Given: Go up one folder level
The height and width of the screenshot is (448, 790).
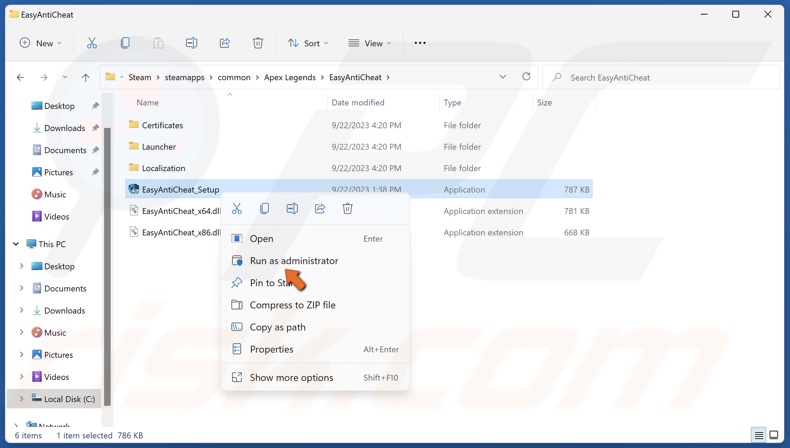Looking at the screenshot, I should point(86,78).
